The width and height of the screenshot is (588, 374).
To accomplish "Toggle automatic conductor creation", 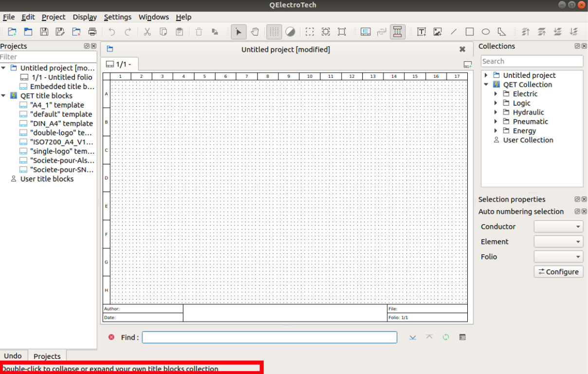I will click(x=398, y=32).
